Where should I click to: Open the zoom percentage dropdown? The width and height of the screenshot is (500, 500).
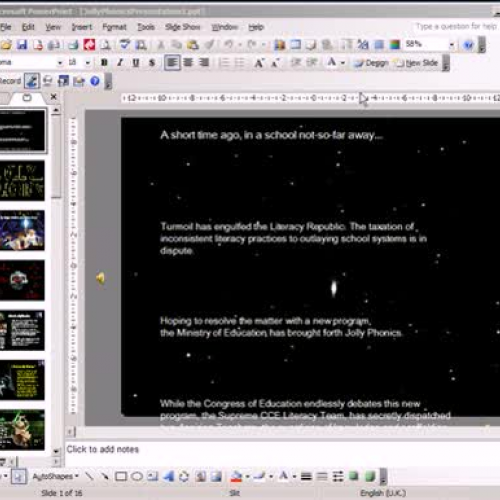point(452,45)
